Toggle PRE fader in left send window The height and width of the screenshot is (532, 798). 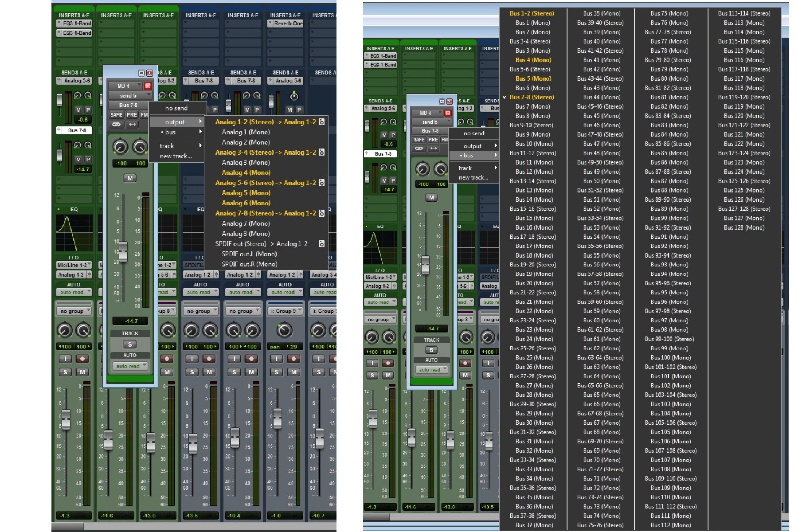click(x=132, y=115)
